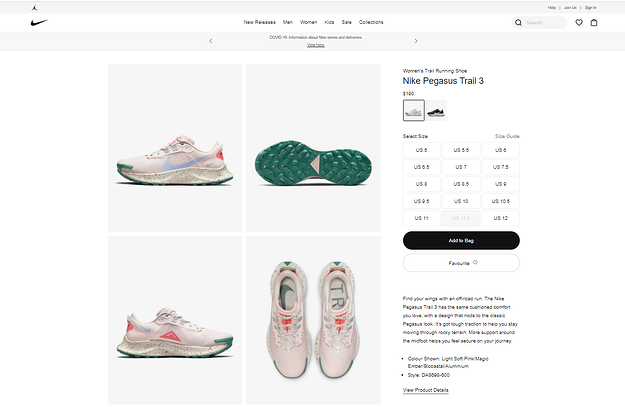Screen dimensions: 625x407
Task: Open the Sale menu
Action: (346, 22)
